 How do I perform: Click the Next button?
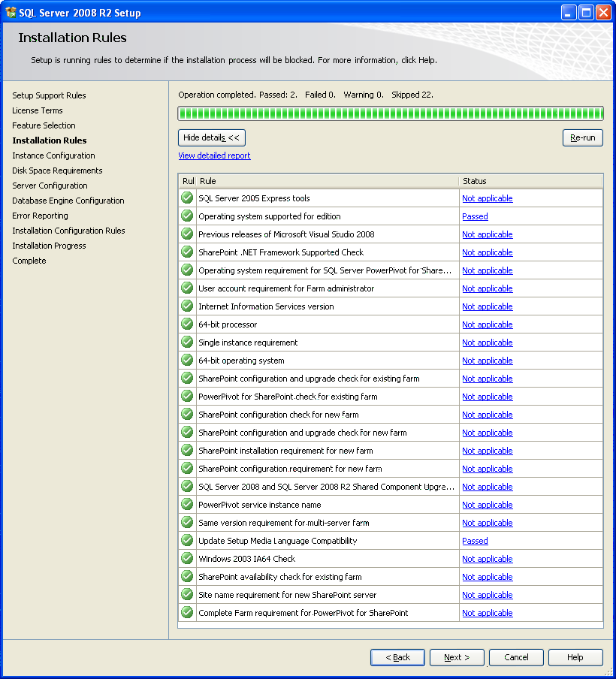pos(457,657)
